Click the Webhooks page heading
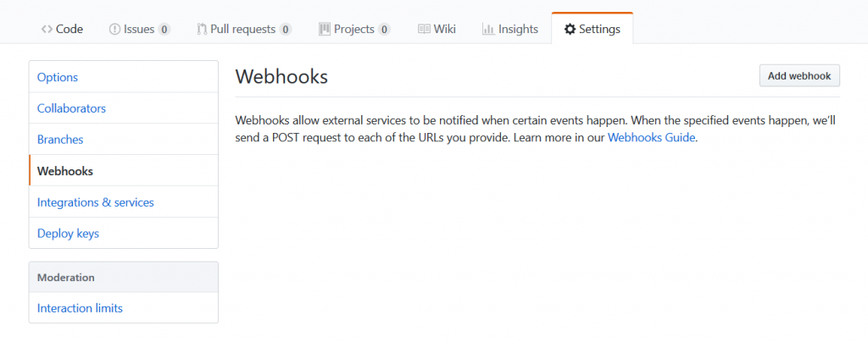The width and height of the screenshot is (868, 342). click(281, 77)
